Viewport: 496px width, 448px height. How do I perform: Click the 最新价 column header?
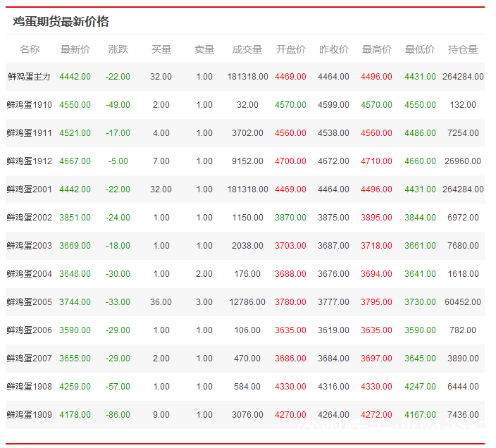tap(75, 49)
